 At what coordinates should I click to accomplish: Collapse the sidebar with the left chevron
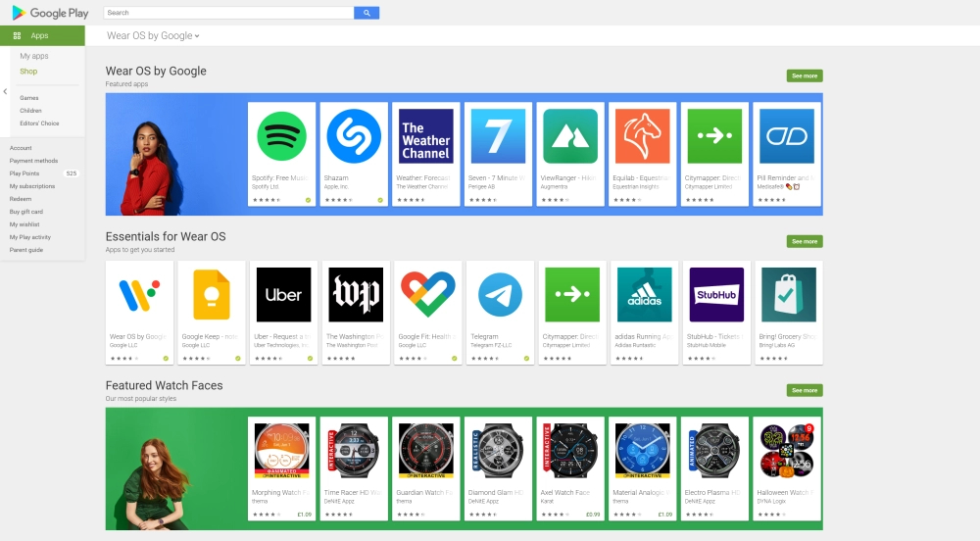pyautogui.click(x=5, y=92)
